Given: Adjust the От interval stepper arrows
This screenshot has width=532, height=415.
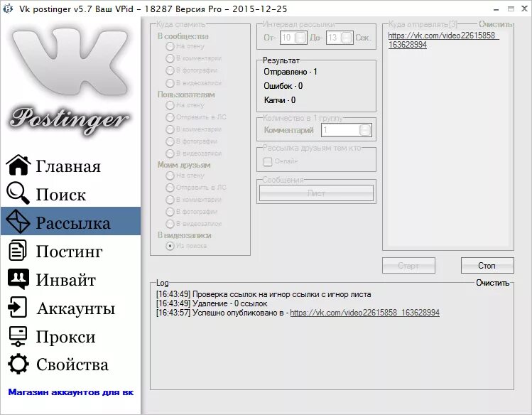Looking at the screenshot, I should click(x=300, y=38).
